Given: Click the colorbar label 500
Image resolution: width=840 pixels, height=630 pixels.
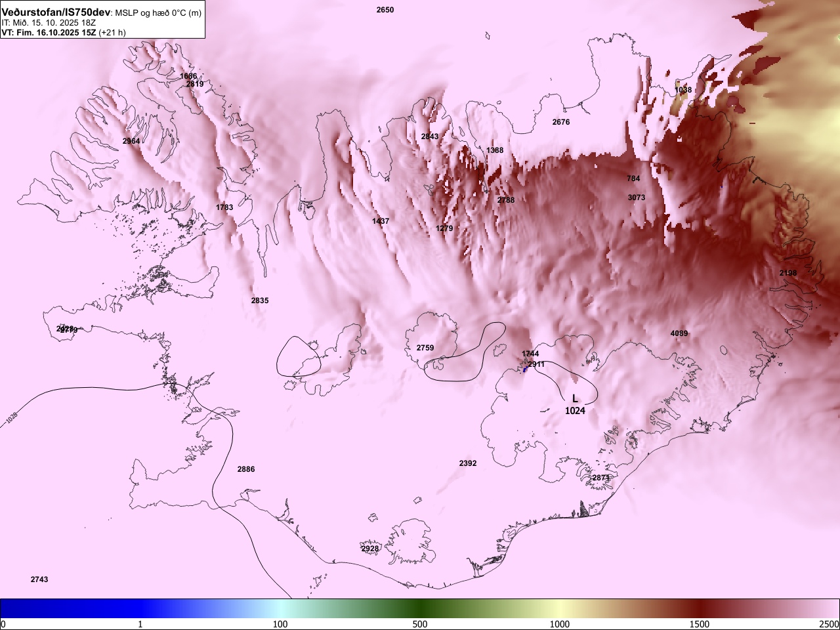Looking at the screenshot, I should (x=420, y=623).
